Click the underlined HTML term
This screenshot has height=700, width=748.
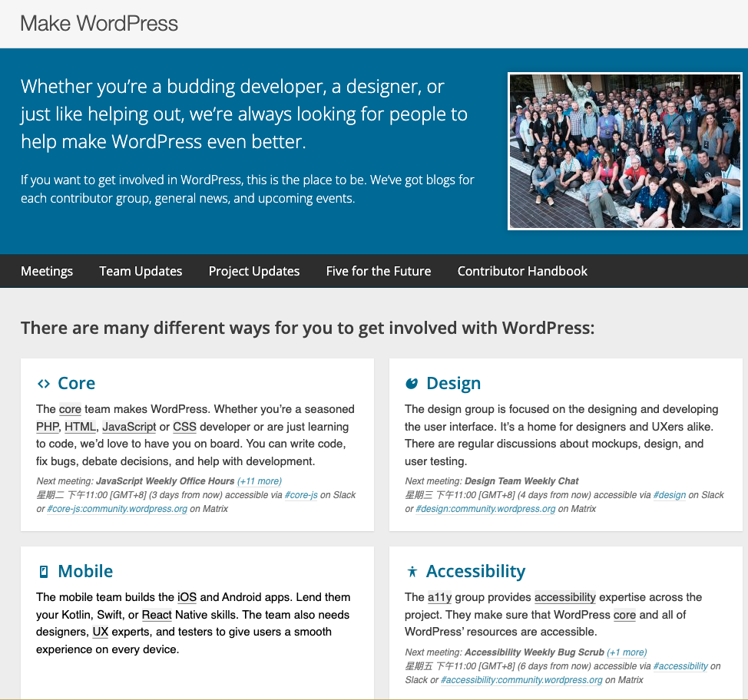pos(80,427)
